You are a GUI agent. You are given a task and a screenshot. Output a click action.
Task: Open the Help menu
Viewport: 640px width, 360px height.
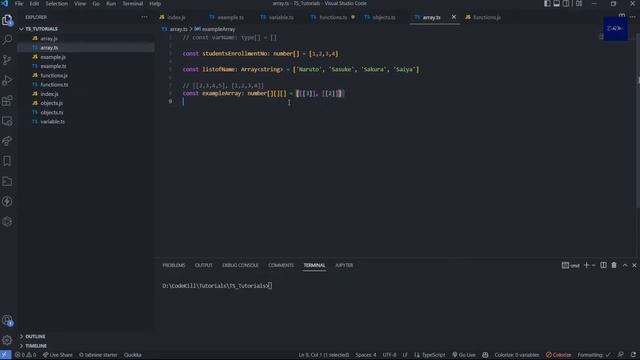tap(155, 4)
